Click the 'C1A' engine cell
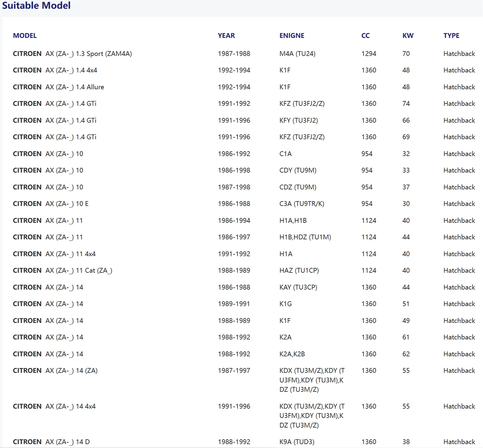This screenshot has width=483, height=448. [286, 154]
